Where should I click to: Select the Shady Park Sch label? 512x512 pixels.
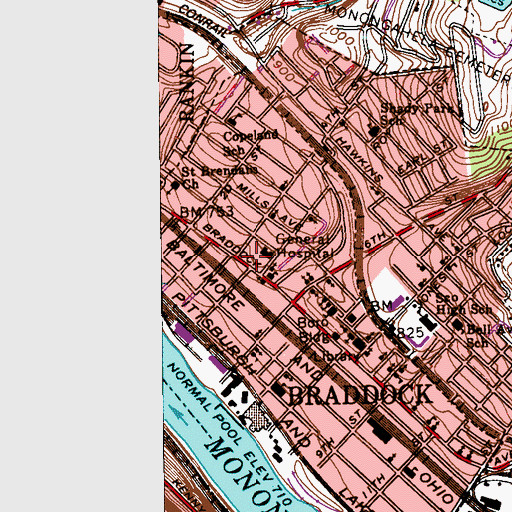(417, 114)
